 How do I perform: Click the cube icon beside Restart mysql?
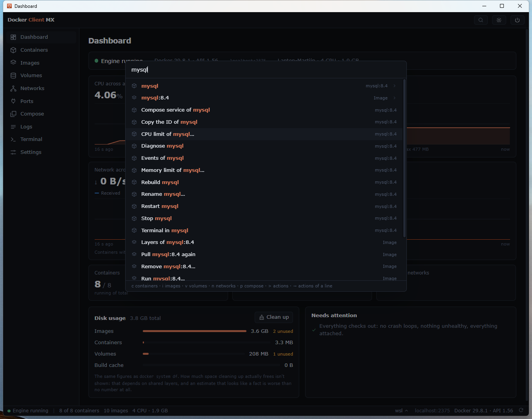pos(134,206)
